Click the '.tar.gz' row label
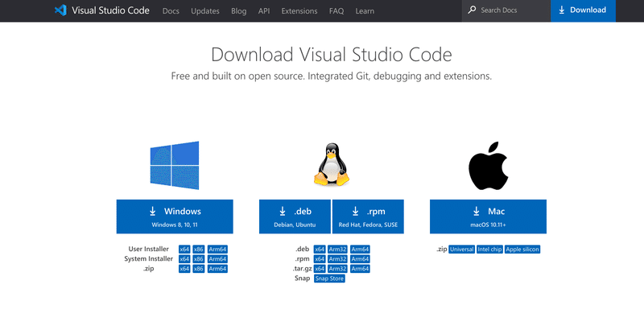 point(303,269)
